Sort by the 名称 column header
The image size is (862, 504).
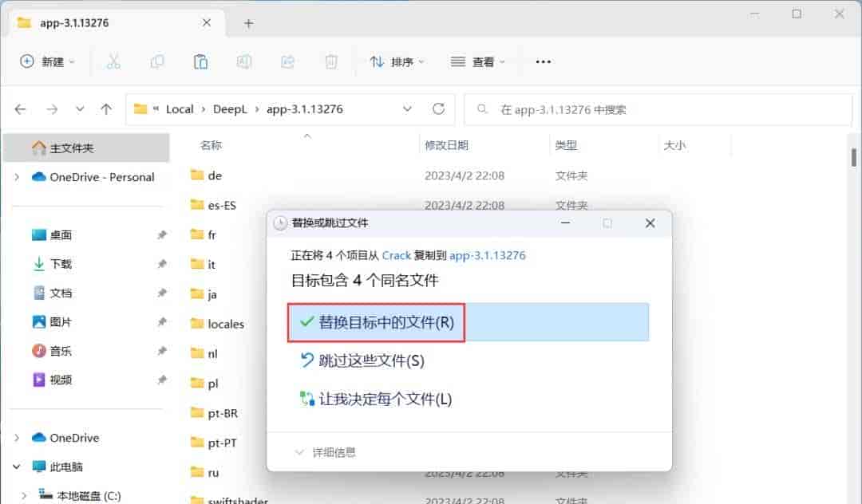(211, 145)
